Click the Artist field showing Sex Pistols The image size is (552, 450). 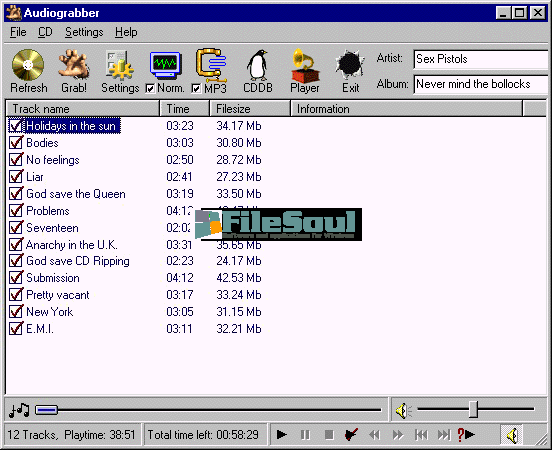[481, 59]
